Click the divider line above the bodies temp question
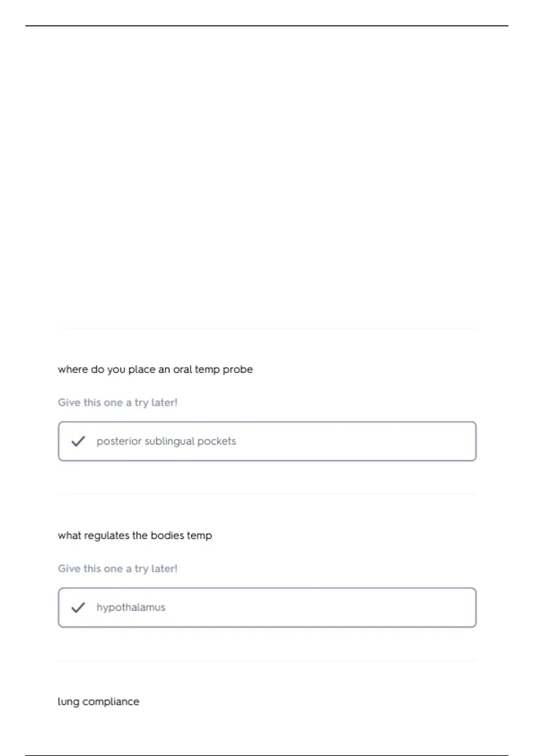The height and width of the screenshot is (756, 534). pyautogui.click(x=267, y=494)
